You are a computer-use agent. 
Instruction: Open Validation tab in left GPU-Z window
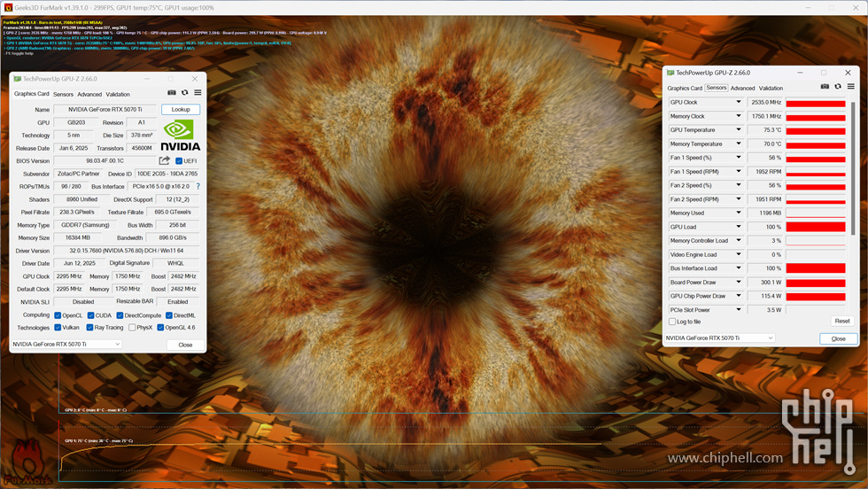pos(118,95)
